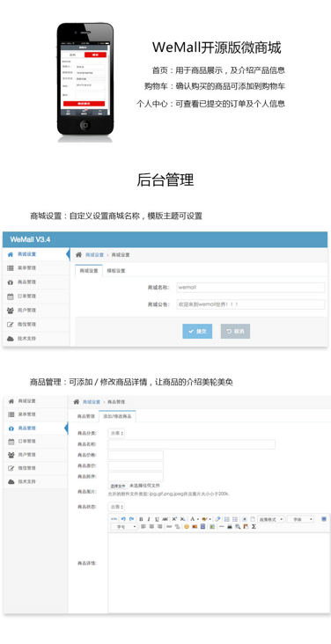Click the 商品排序 sort order field
Viewport: 331px width, 644px height.
coord(136,477)
